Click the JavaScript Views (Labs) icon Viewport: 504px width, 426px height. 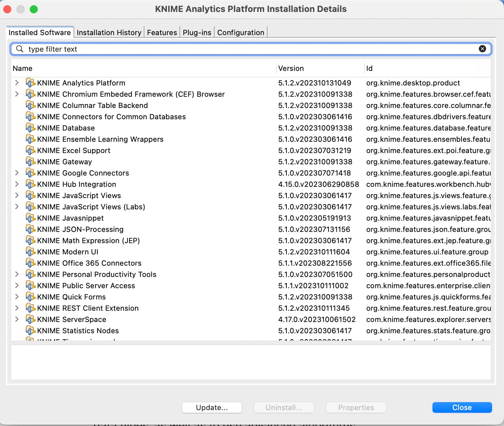coord(30,207)
